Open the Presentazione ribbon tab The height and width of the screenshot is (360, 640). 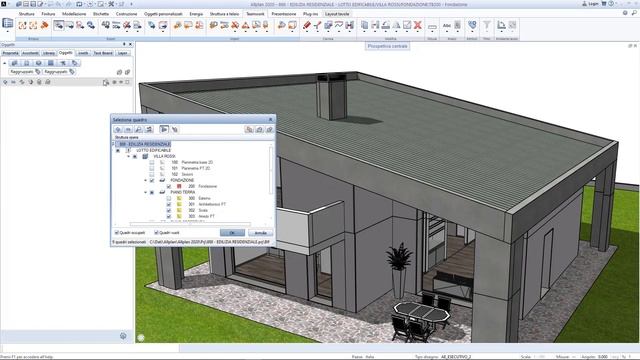pyautogui.click(x=284, y=14)
